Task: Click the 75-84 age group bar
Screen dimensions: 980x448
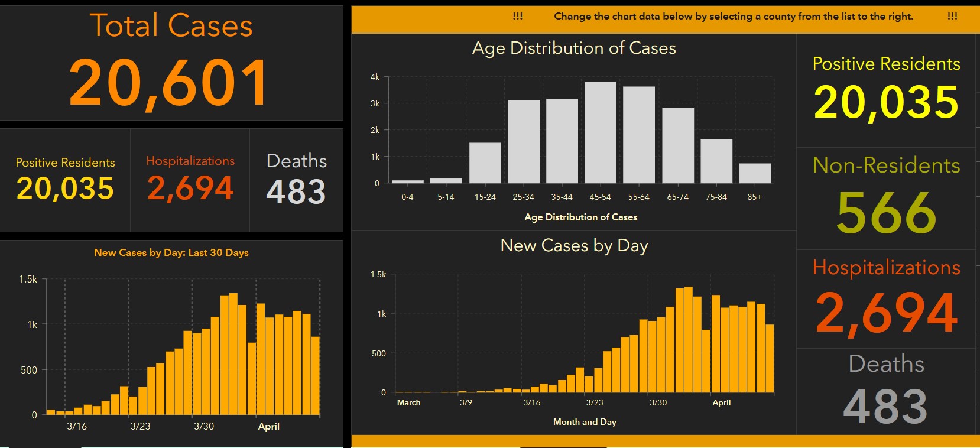Action: [x=716, y=161]
